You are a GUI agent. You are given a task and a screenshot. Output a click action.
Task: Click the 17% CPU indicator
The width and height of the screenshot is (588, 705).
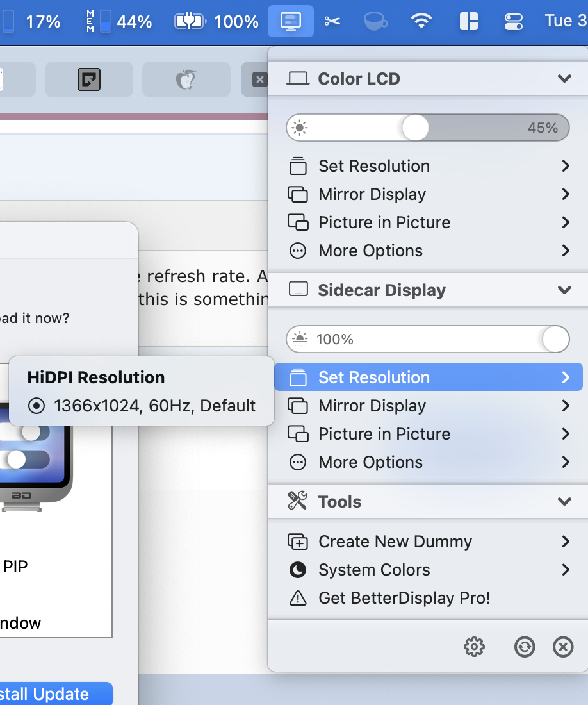31,21
